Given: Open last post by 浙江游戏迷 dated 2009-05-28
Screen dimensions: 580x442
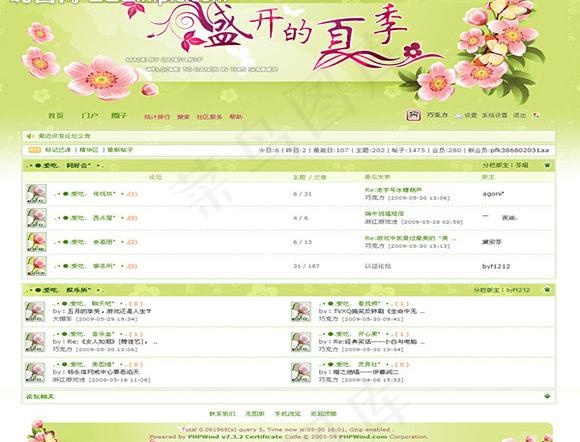Looking at the screenshot, I should [384, 214].
